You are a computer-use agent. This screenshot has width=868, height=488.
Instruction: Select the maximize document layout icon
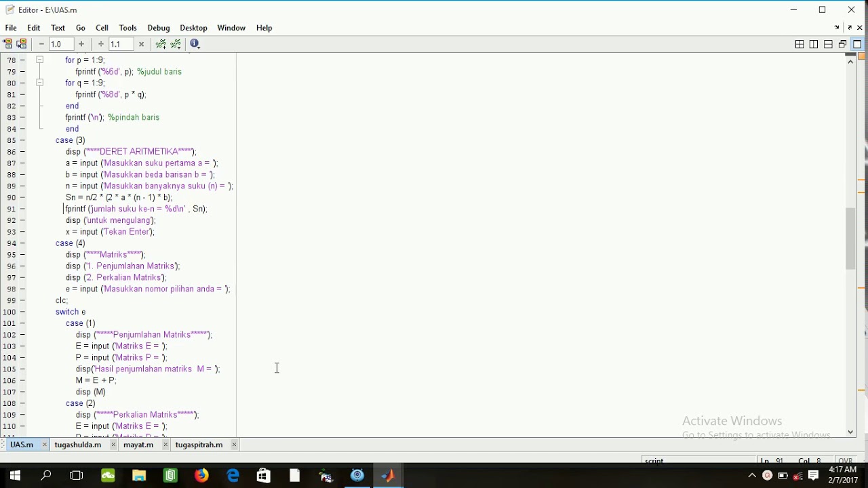coord(857,44)
